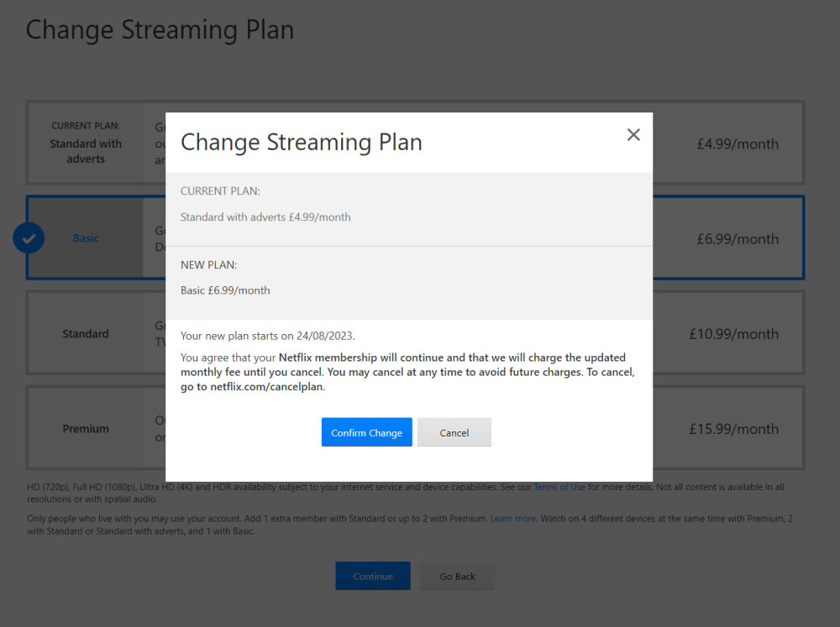Click 'Standard with adverts £4.99/month' in dialog
The image size is (840, 627).
coord(265,217)
